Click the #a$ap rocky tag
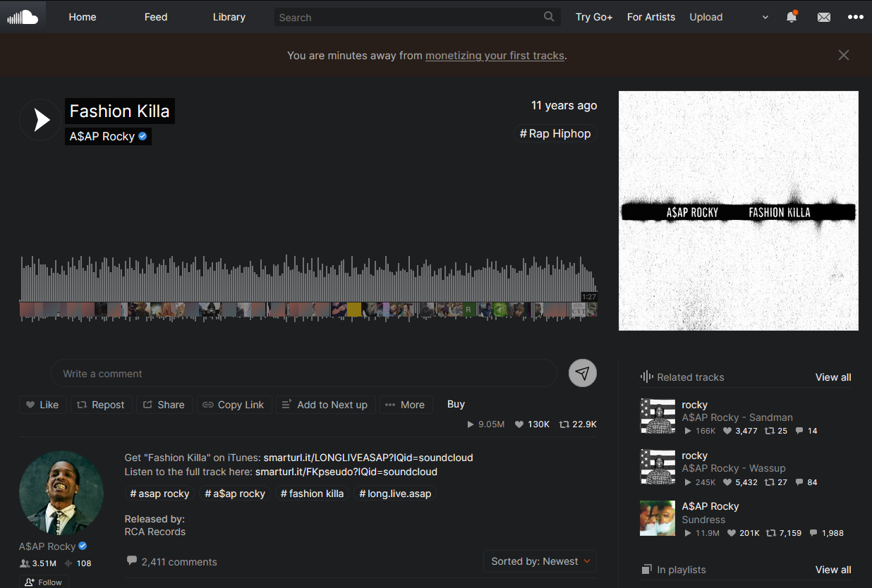 click(235, 494)
